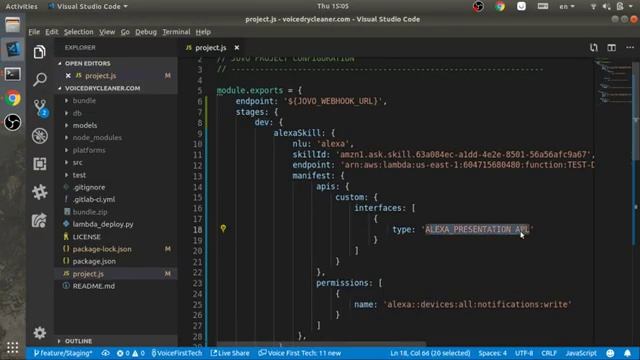Expand the Outline section

(78, 341)
